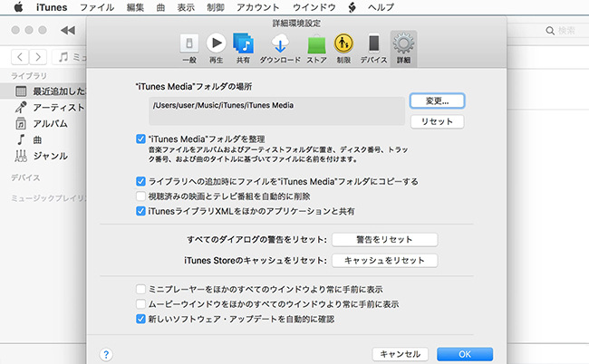Open the iTunes menu
Viewport: 589px width, 364px height.
tap(52, 7)
